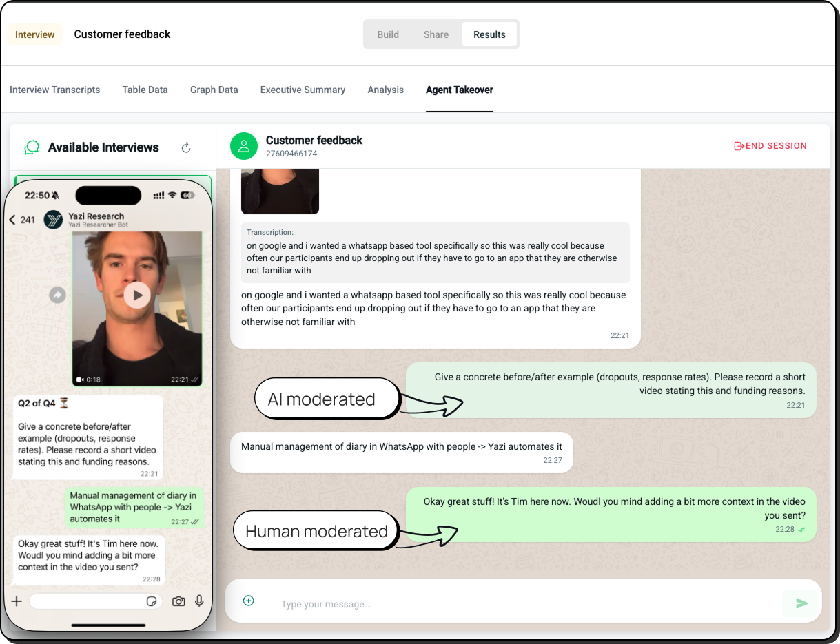Viewport: 840px width, 644px height.
Task: Switch to Table Data tab
Action: tap(145, 90)
